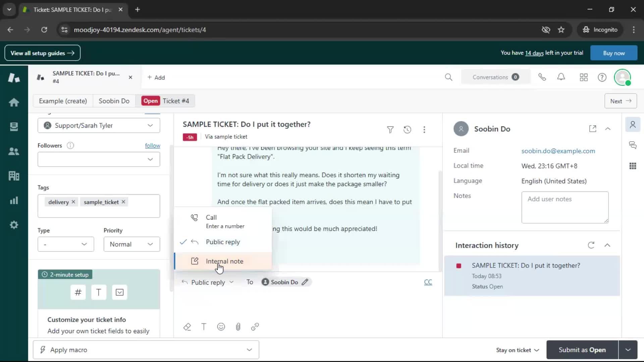Refresh the Interaction history

(x=591, y=245)
